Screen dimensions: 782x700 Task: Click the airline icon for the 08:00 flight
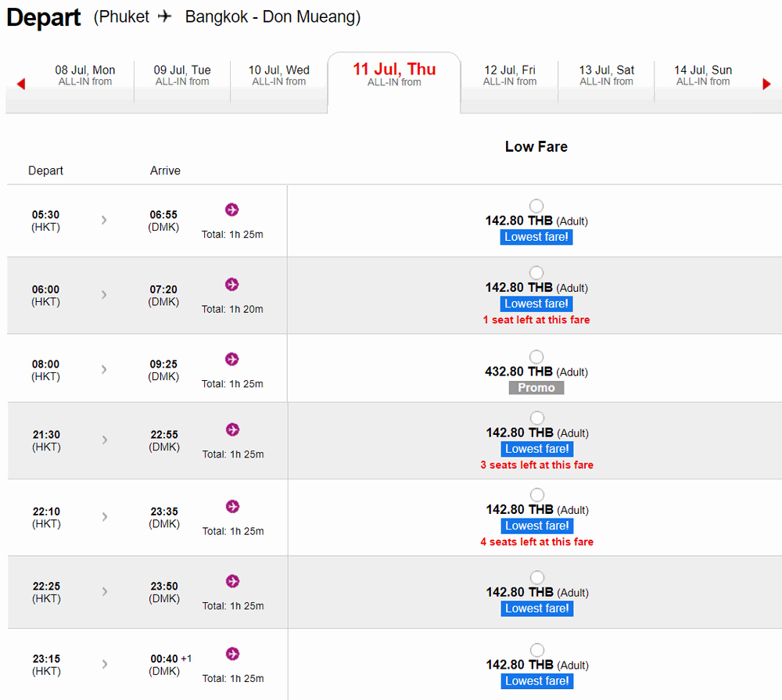231,359
